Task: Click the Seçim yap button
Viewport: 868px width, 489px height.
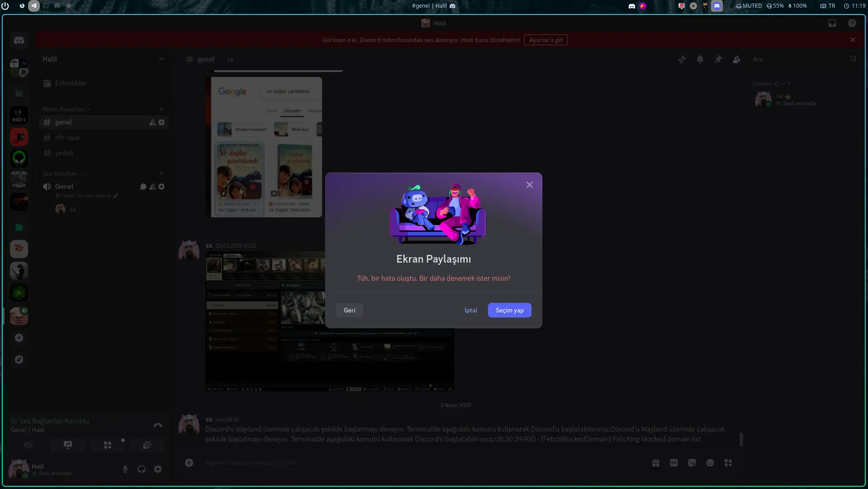Action: pyautogui.click(x=510, y=310)
